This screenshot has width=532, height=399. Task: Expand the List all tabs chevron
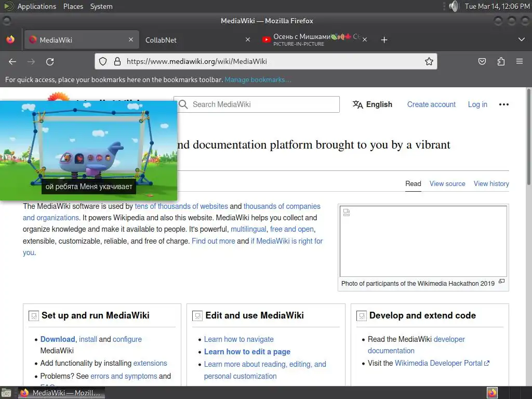522,39
